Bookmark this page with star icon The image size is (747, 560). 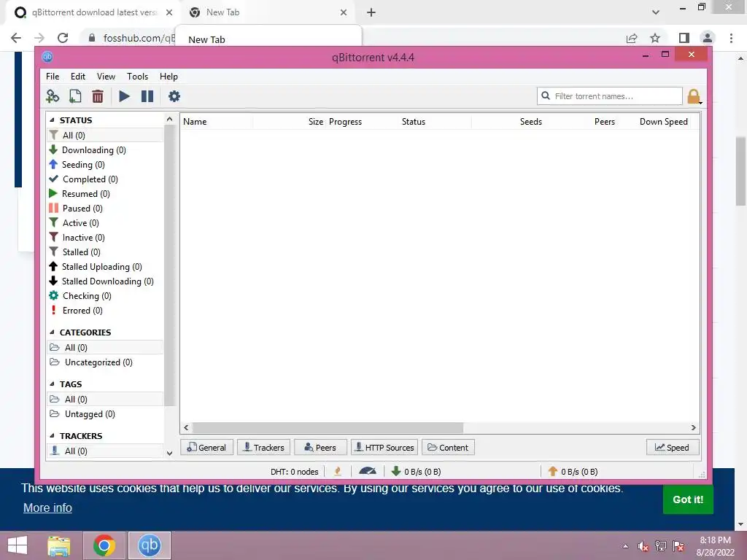click(655, 38)
